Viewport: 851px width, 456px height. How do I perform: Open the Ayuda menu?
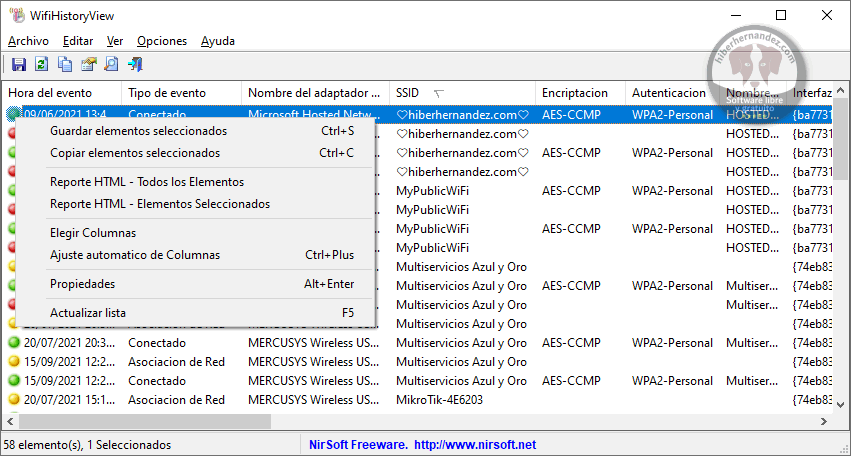pos(218,41)
